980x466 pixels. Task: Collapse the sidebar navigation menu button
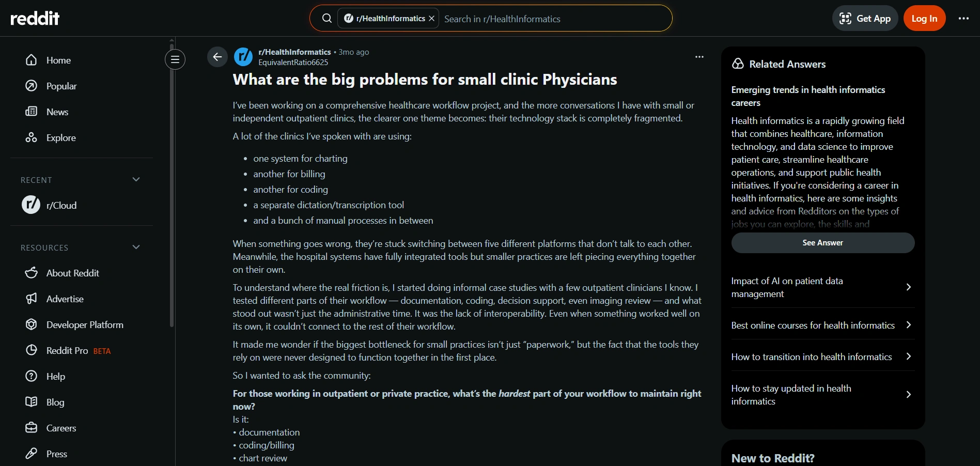[175, 59]
